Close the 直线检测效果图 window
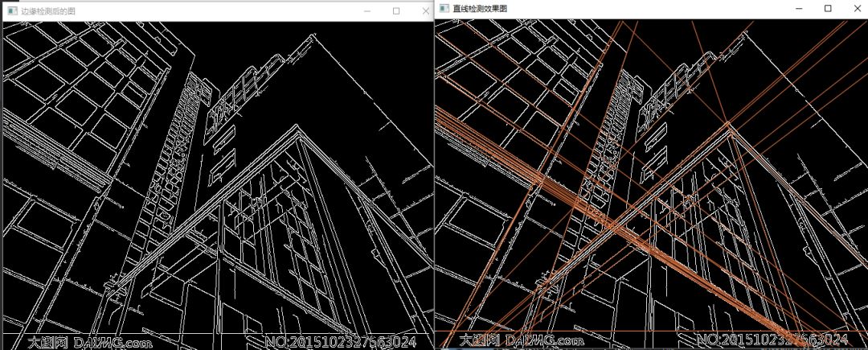The width and height of the screenshot is (868, 350). click(857, 8)
